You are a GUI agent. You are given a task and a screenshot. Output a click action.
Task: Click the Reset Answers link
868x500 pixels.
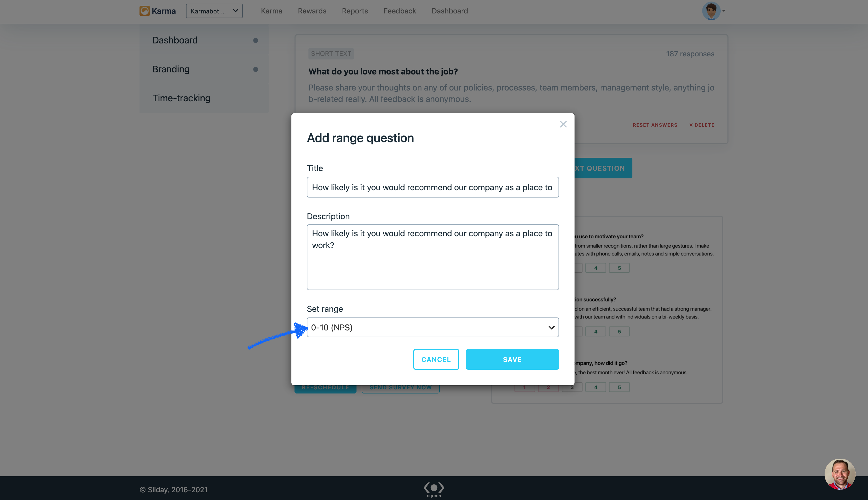tap(655, 125)
